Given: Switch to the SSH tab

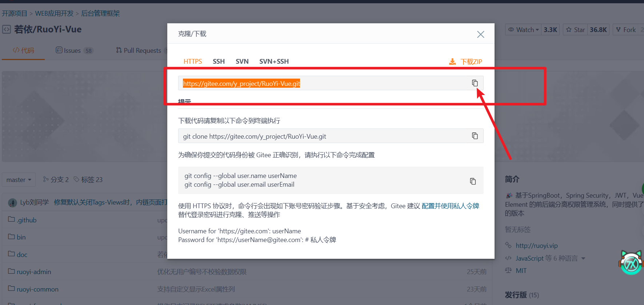Looking at the screenshot, I should pyautogui.click(x=219, y=62).
